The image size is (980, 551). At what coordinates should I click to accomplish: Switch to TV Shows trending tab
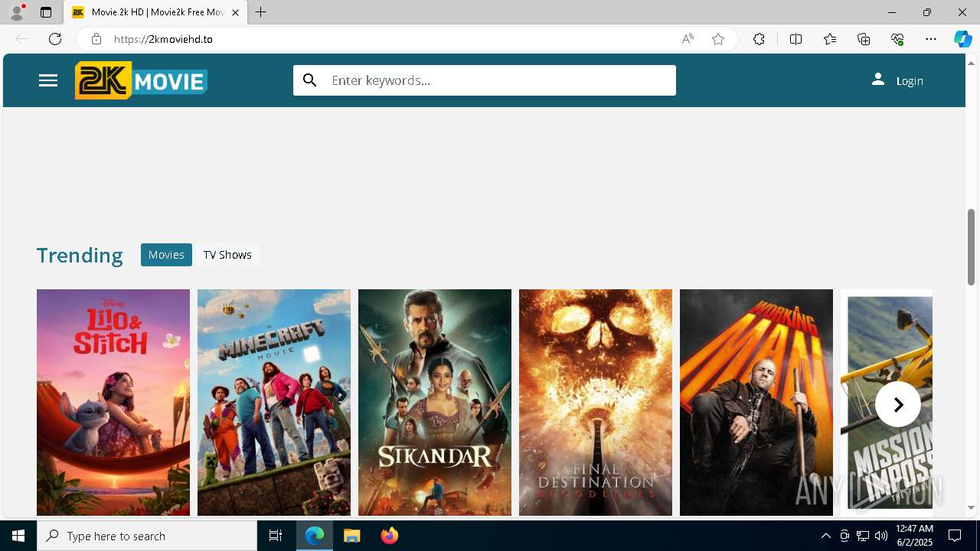point(227,255)
